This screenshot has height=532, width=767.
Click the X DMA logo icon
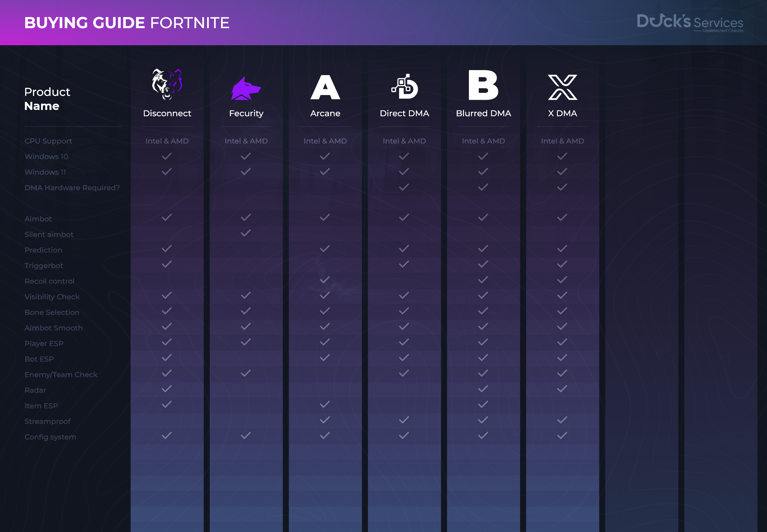(562, 87)
